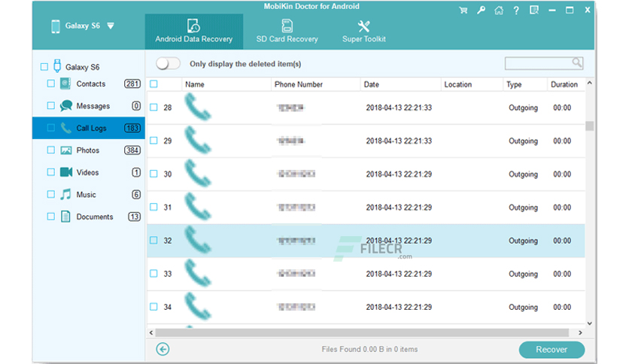629x364 pixels.
Task: Check the Contacts checkbox
Action: tap(51, 83)
